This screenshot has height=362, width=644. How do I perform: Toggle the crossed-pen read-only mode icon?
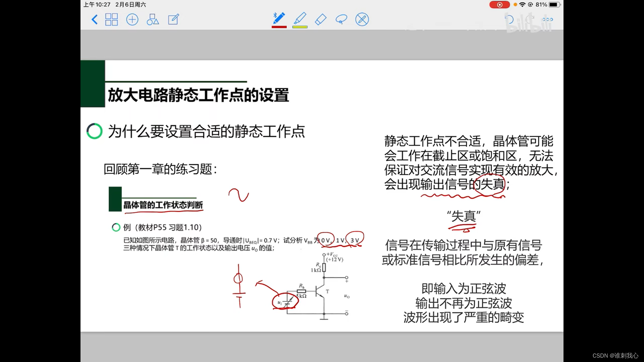(x=362, y=19)
